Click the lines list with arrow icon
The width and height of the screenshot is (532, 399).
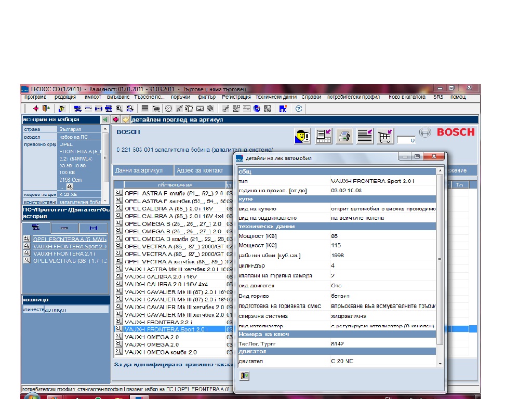tap(365, 136)
